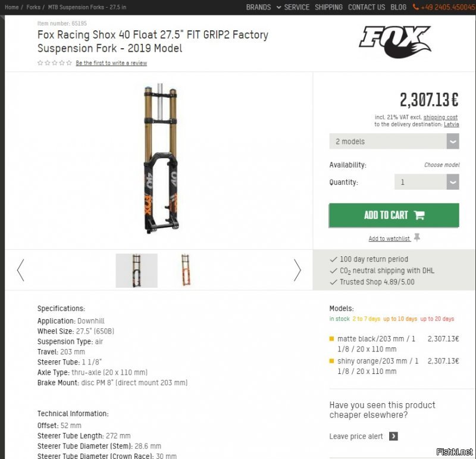This screenshot has height=459, width=476.
Task: Click the Latvia delivery destination link
Action: [451, 124]
